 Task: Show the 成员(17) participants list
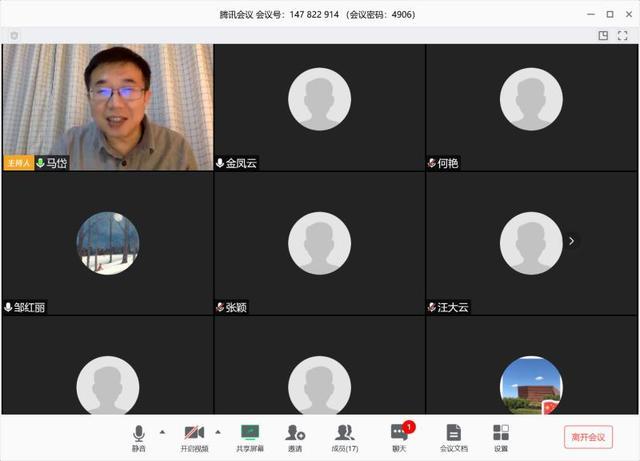pyautogui.click(x=345, y=435)
